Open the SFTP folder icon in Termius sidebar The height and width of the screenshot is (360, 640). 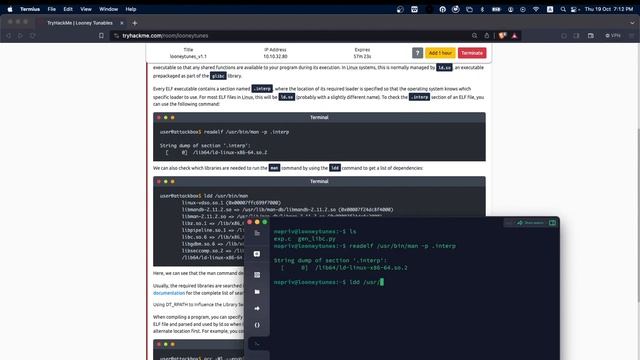(x=257, y=292)
